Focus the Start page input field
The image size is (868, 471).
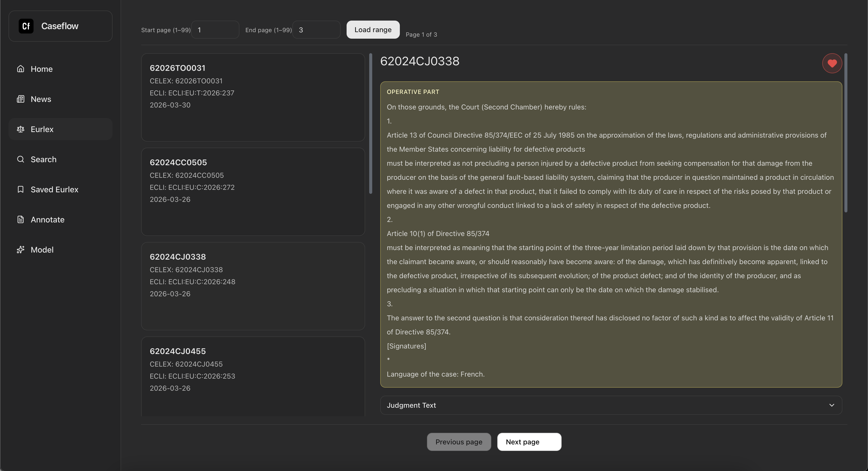tap(215, 30)
